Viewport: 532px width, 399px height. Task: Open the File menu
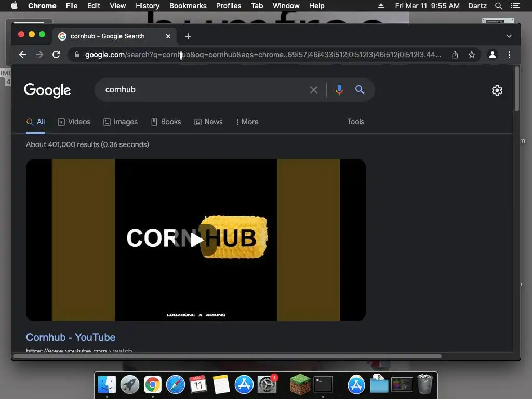[x=72, y=6]
